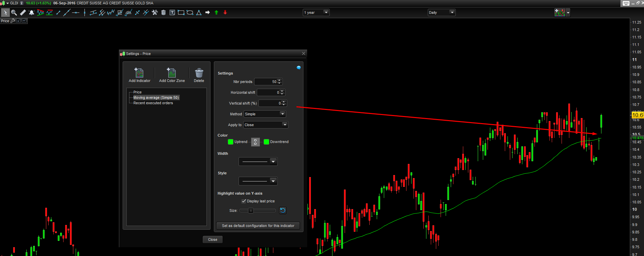Screen dimensions: 644x256
Task: Click the GLDI instrument info icon
Action: [22, 3]
